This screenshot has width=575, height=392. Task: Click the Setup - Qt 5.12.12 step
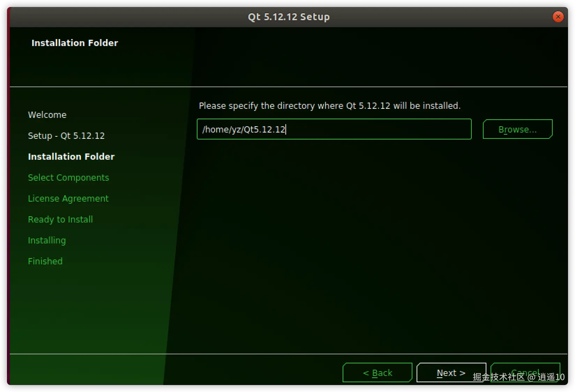click(66, 136)
